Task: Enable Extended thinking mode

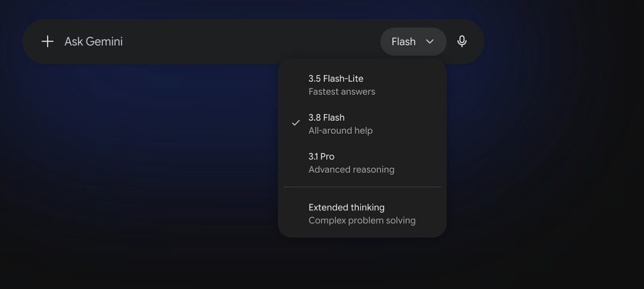Action: (x=362, y=214)
